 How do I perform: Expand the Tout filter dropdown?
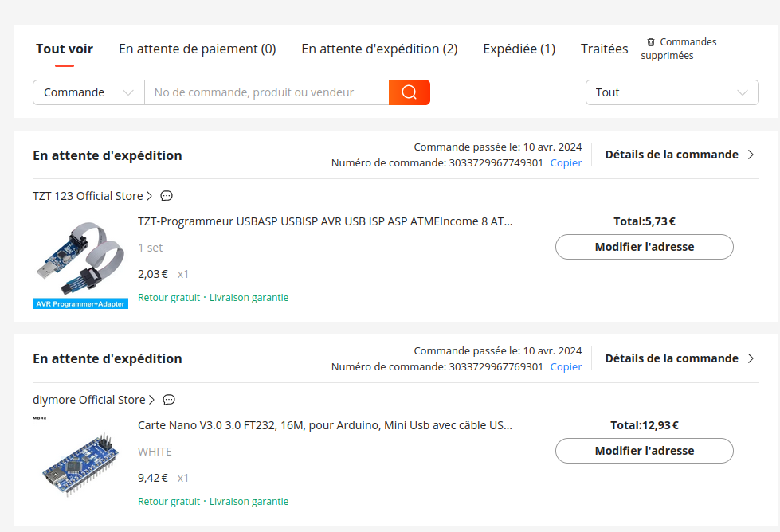[x=672, y=92]
